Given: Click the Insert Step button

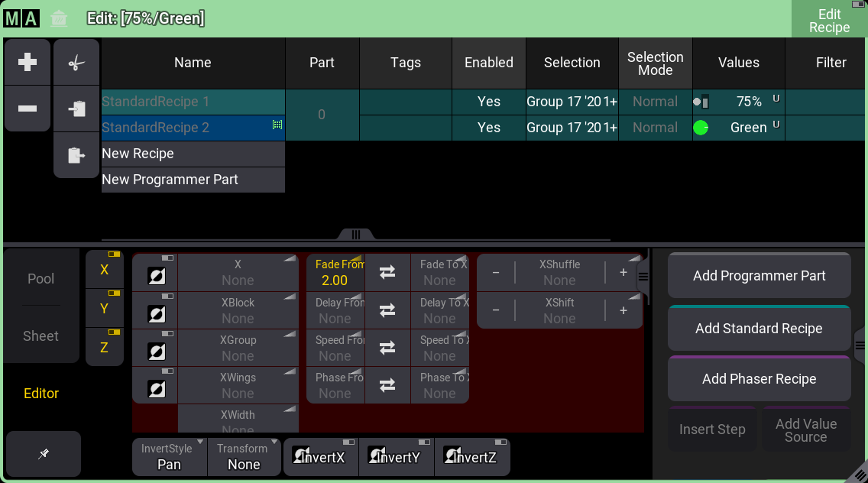Looking at the screenshot, I should click(712, 430).
